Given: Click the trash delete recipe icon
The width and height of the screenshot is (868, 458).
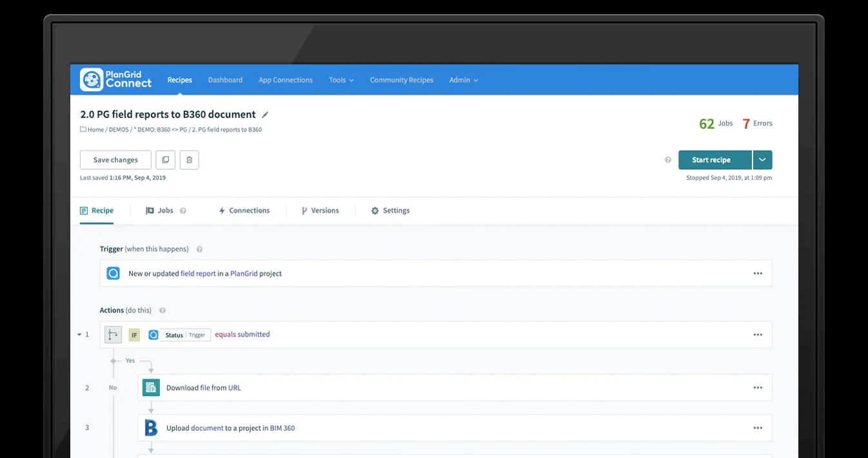Looking at the screenshot, I should point(189,160).
